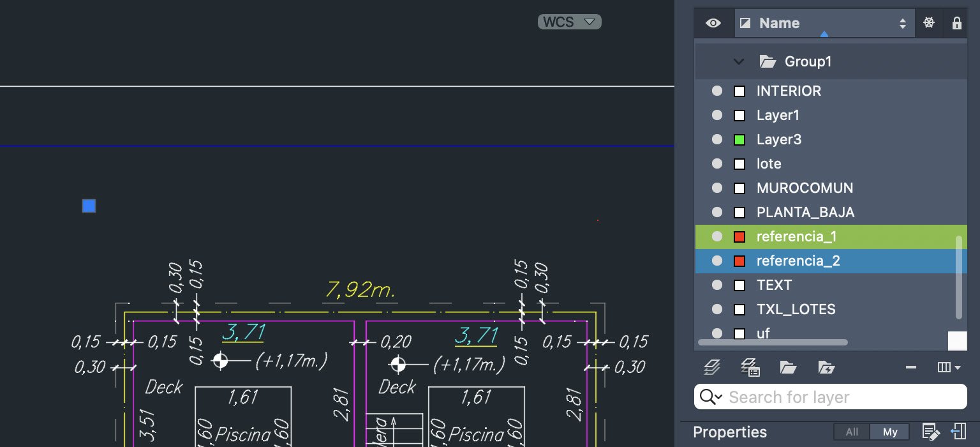980x447 pixels.
Task: Select the Layer3 layer name
Action: click(779, 140)
